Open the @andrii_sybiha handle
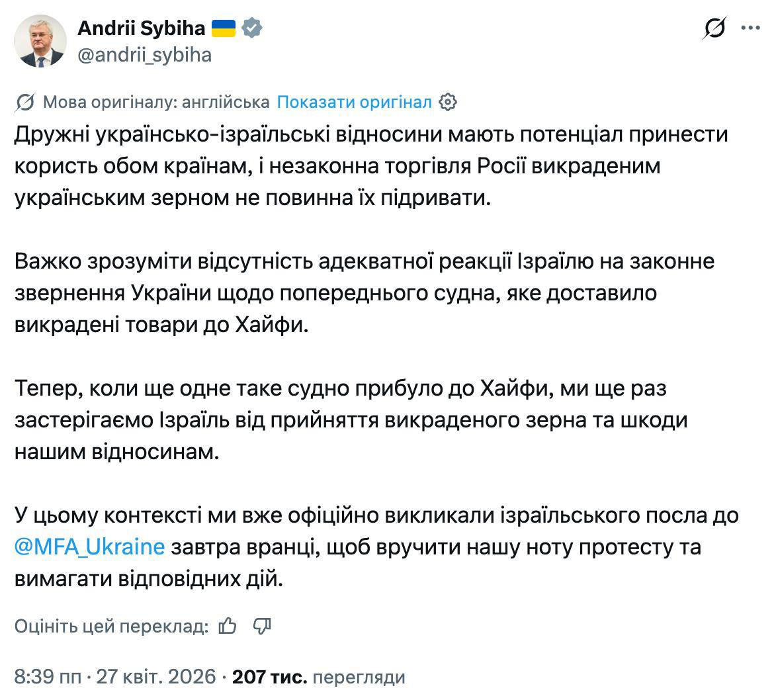The image size is (774, 700). [145, 55]
